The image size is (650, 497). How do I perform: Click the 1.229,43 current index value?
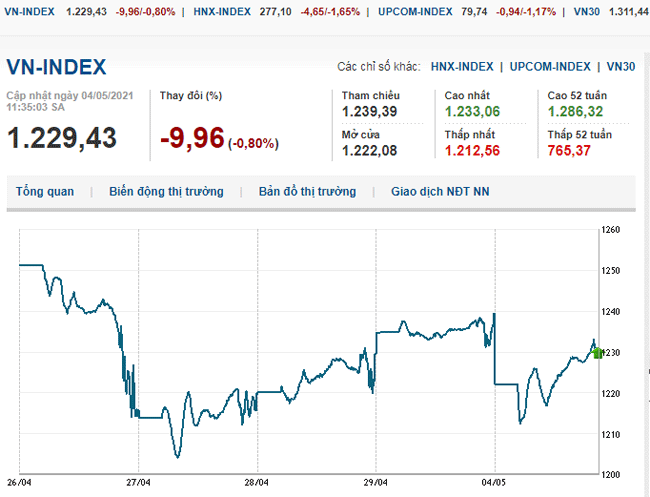(x=62, y=137)
